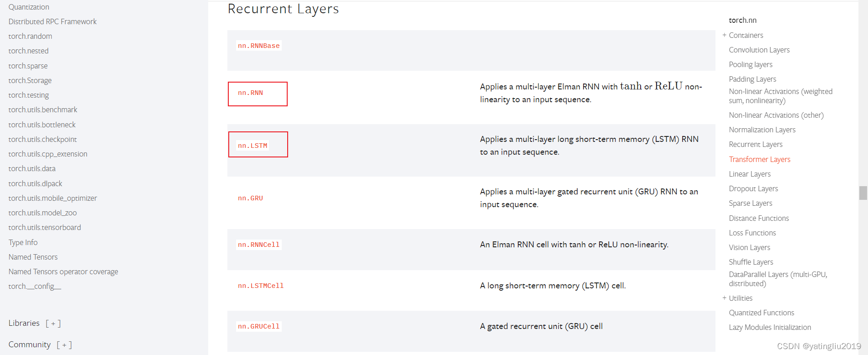The height and width of the screenshot is (355, 868).
Task: Open the nn.RNNCell documentation link
Action: 258,245
